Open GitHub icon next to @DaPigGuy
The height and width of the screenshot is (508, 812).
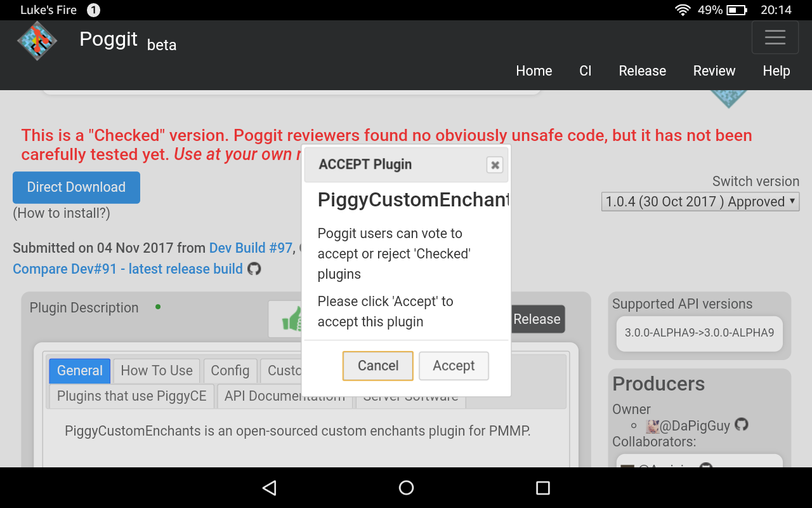(x=741, y=424)
